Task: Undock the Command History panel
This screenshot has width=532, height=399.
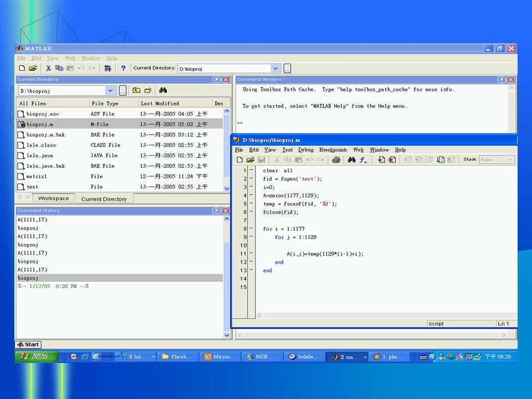Action: coord(217,211)
